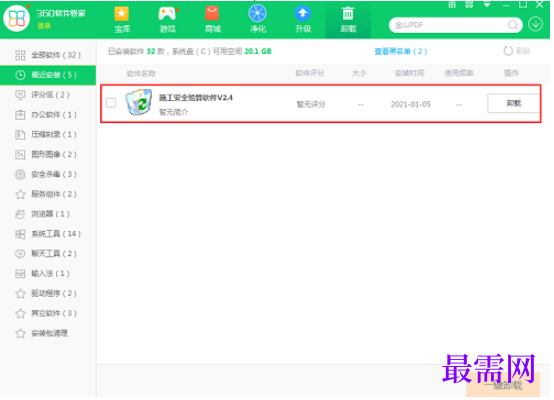Image resolution: width=554 pixels, height=400 pixels.
Task: Click the 暂无评分 rating text
Action: [311, 104]
